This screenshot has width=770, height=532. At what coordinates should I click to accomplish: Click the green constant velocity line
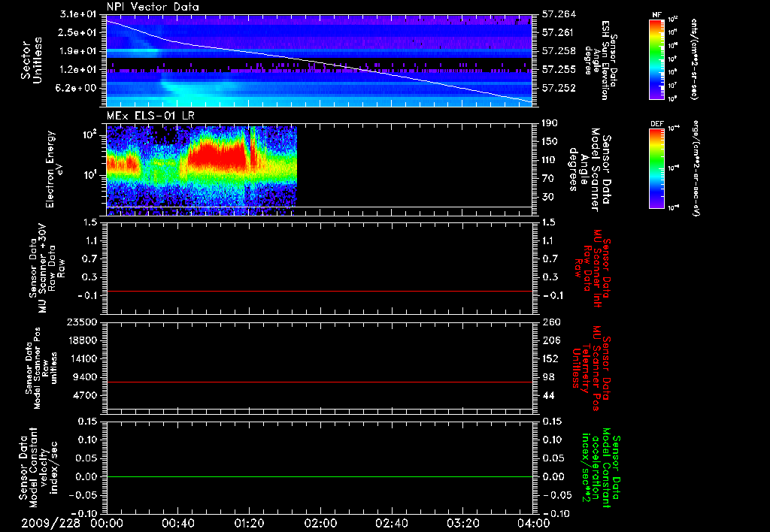pyautogui.click(x=319, y=476)
